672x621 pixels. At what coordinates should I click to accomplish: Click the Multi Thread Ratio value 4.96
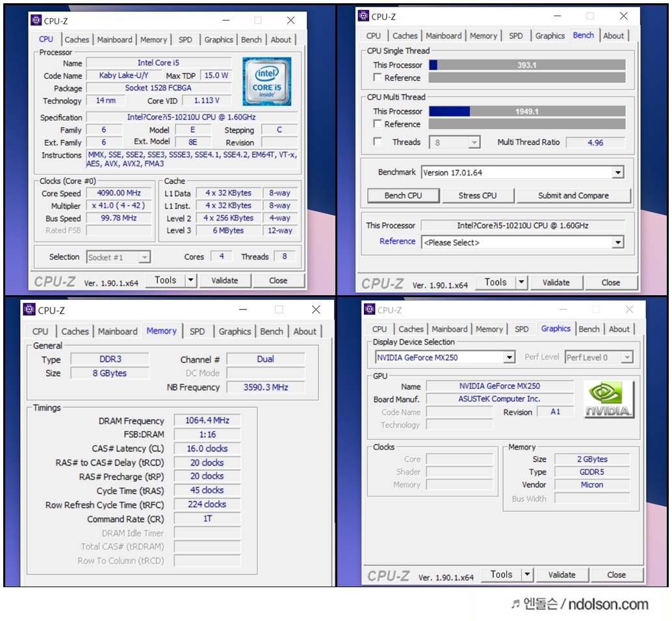pos(595,142)
